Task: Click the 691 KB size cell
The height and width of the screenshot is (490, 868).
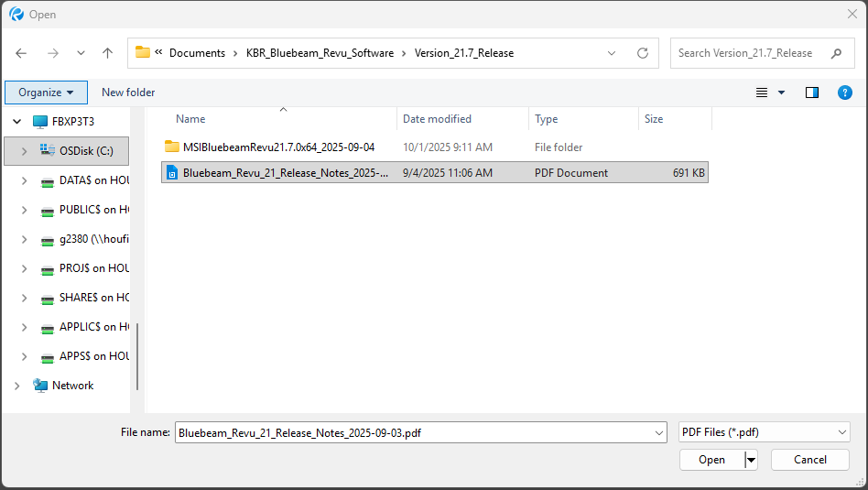Action: tap(689, 173)
